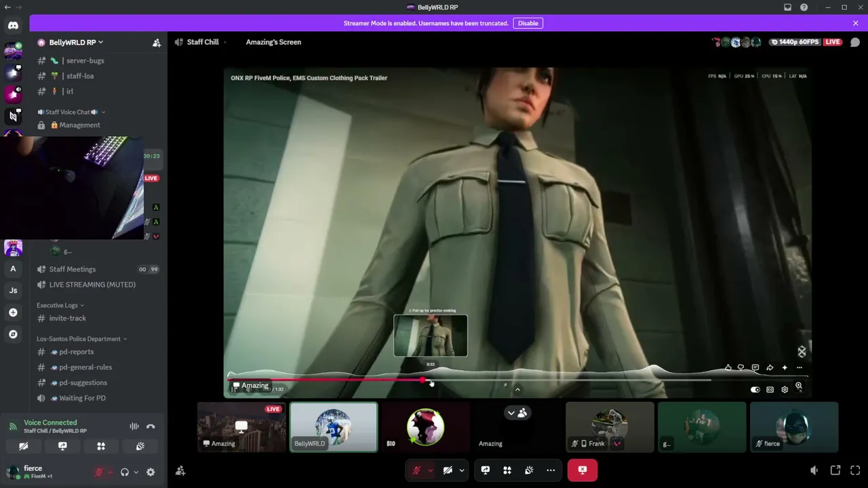Image resolution: width=868 pixels, height=488 pixels.
Task: Open the headphone output options arrow in user panel
Action: click(x=136, y=472)
